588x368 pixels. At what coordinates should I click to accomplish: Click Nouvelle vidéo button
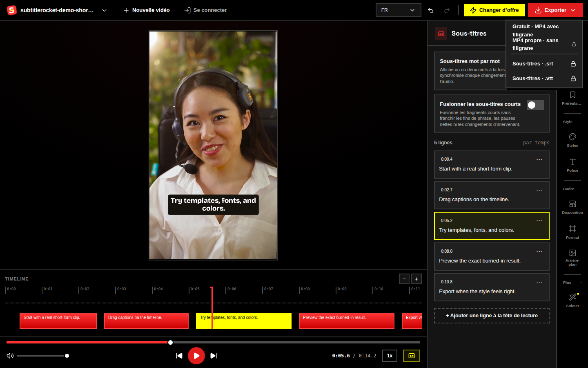click(147, 10)
